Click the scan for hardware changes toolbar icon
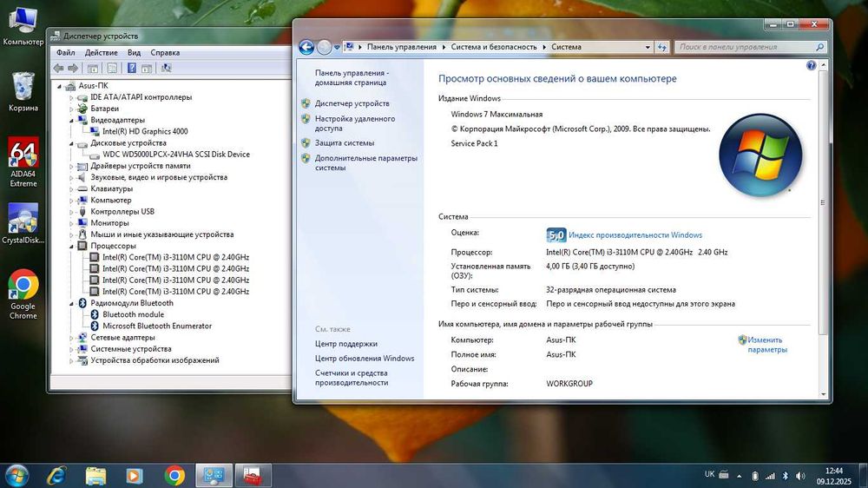This screenshot has width=868, height=488. pyautogui.click(x=166, y=68)
